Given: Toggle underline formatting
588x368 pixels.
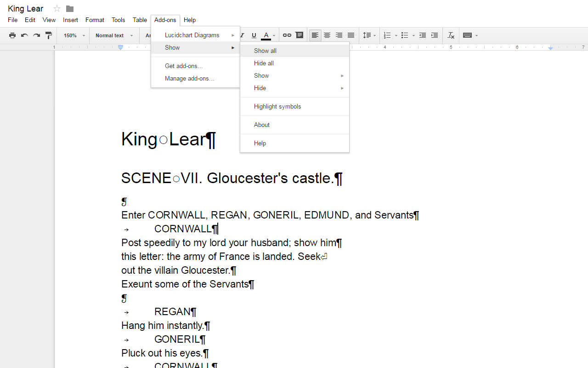Looking at the screenshot, I should 254,35.
